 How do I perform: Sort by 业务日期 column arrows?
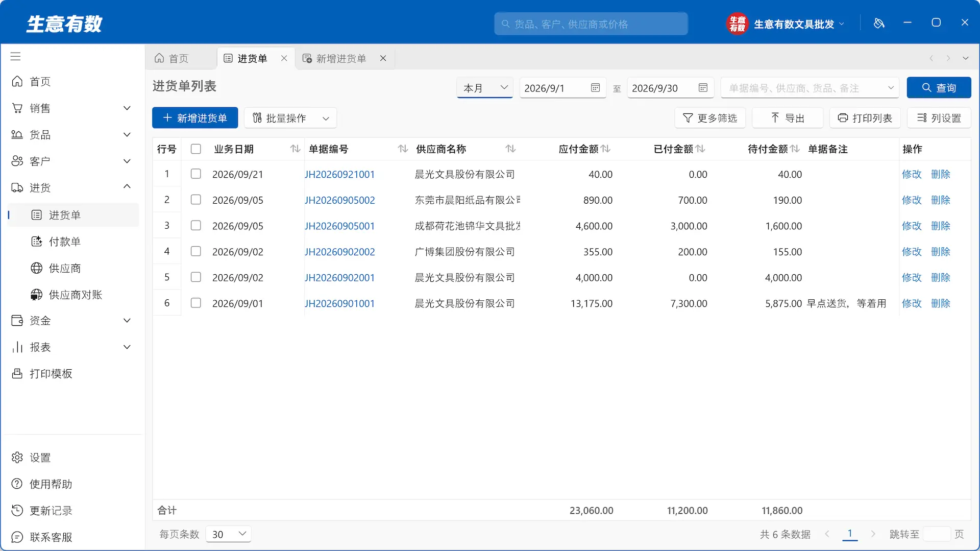point(295,149)
